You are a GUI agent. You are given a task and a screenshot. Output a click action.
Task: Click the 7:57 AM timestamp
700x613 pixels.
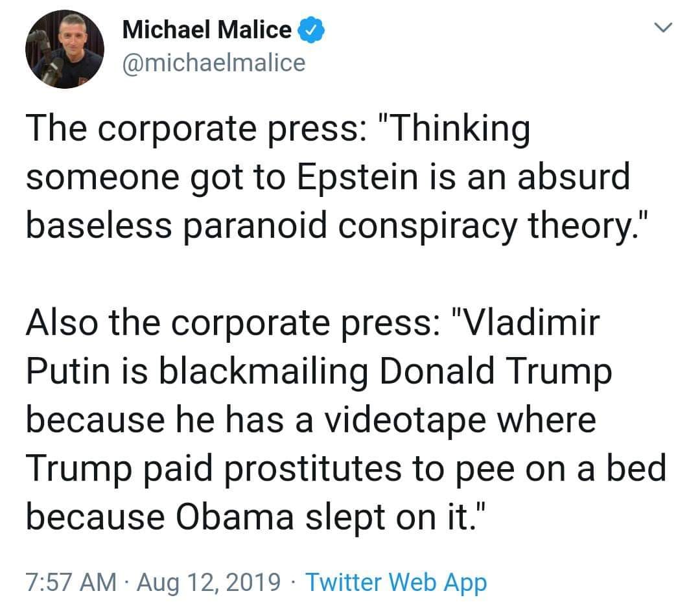pos(71,582)
